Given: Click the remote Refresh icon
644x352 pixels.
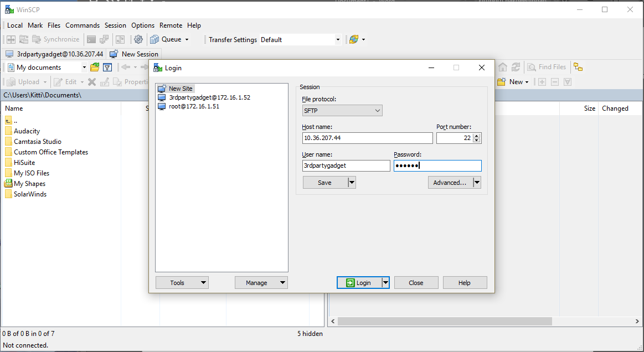Looking at the screenshot, I should [516, 67].
